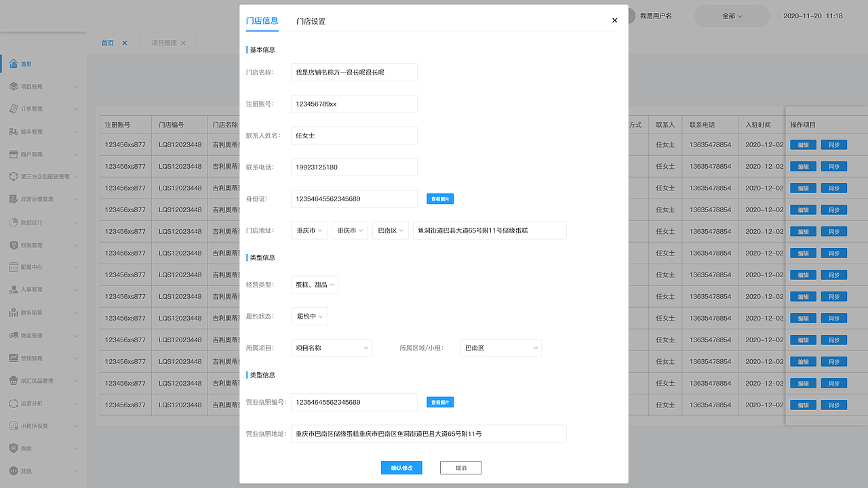Click the 2020-11-20 11:18 timestamp
The height and width of the screenshot is (488, 868).
click(813, 16)
